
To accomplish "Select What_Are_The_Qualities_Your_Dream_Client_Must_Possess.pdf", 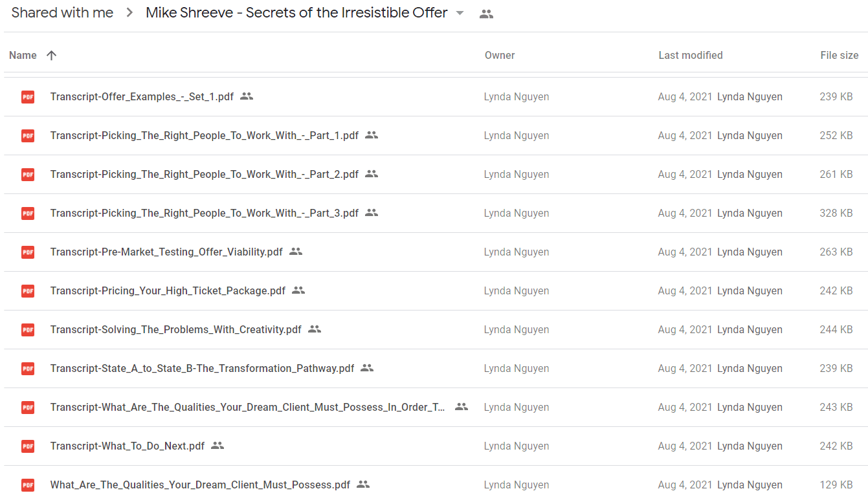I will tap(436, 485).
